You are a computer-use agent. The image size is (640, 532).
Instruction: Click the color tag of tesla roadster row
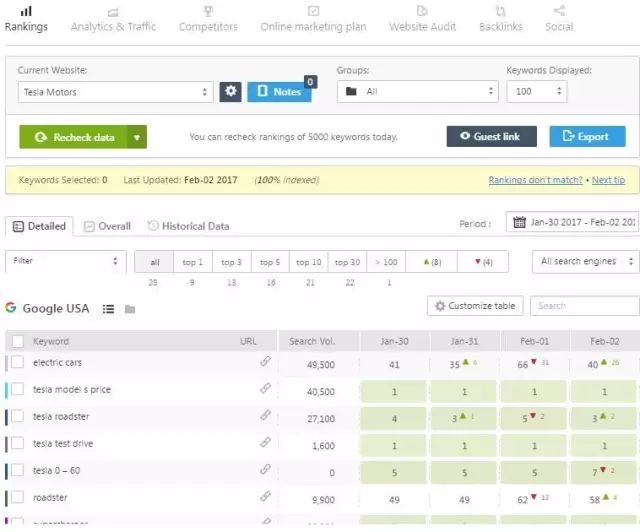coord(6,417)
